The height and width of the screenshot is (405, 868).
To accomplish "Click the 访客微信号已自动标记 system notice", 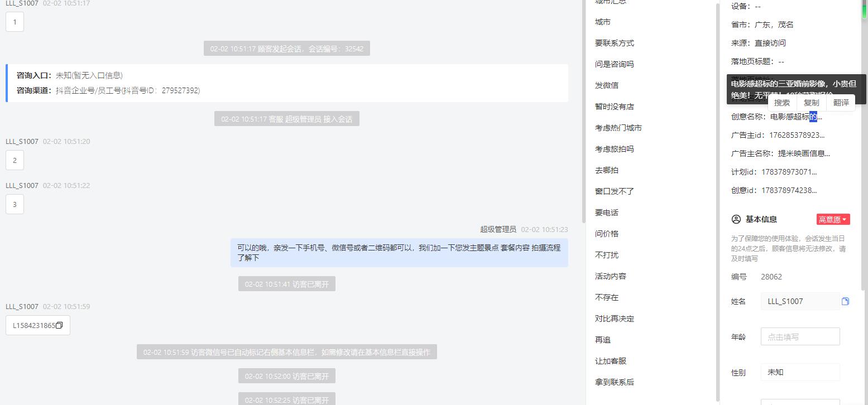I will point(287,352).
